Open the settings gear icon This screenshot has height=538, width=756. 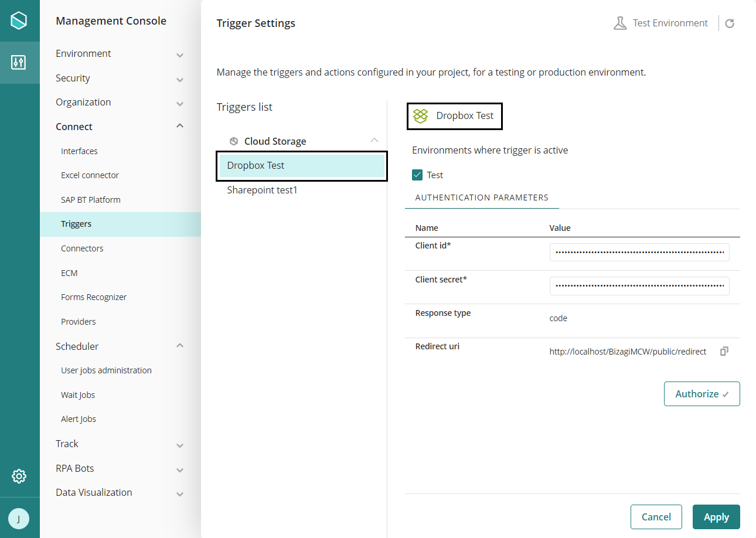pyautogui.click(x=19, y=476)
